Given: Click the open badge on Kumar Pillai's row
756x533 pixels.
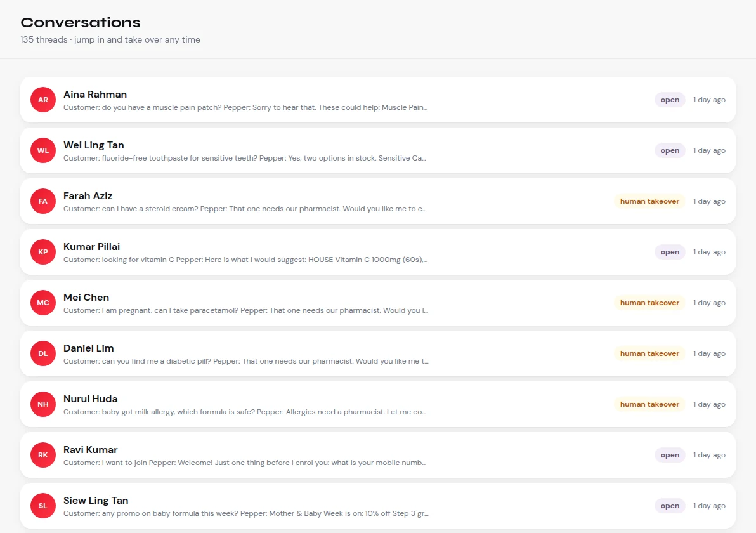Looking at the screenshot, I should point(670,252).
